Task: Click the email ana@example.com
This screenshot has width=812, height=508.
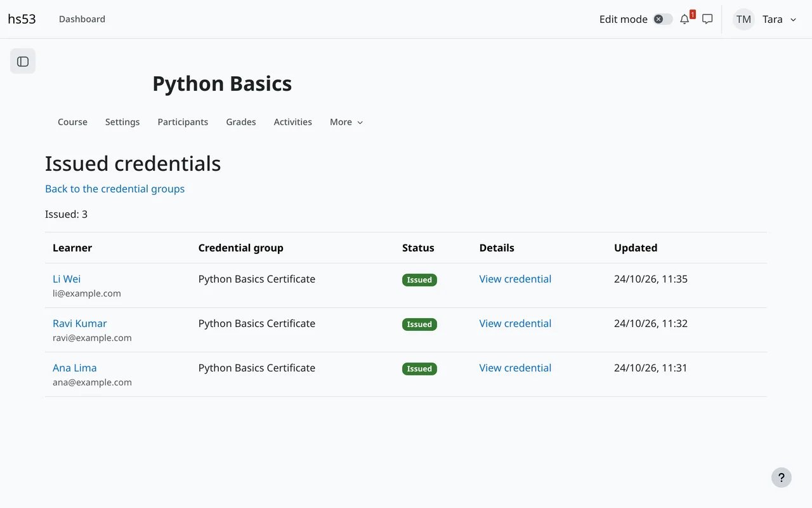Action: pyautogui.click(x=92, y=382)
